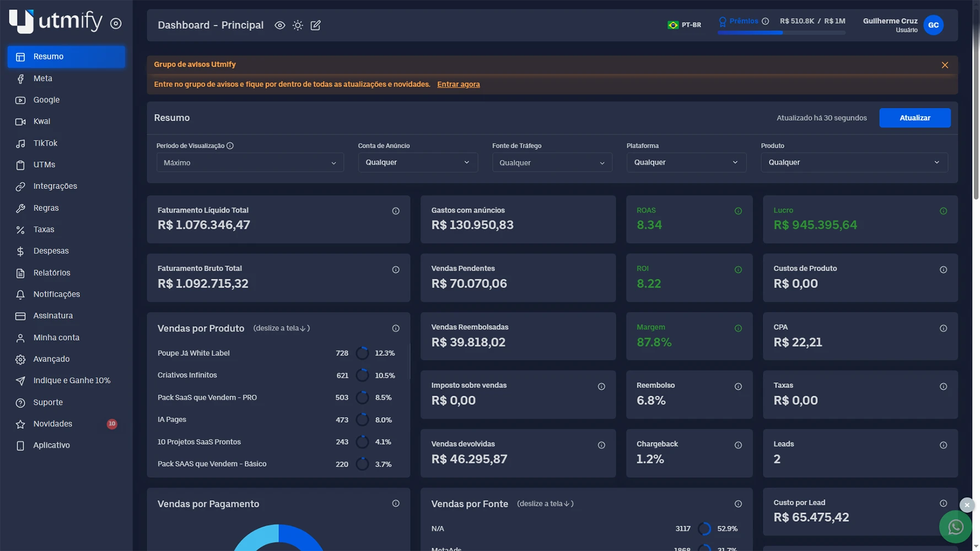Click the Utmify logo in sidebar
Image resolution: width=980 pixels, height=551 pixels.
[x=55, y=21]
